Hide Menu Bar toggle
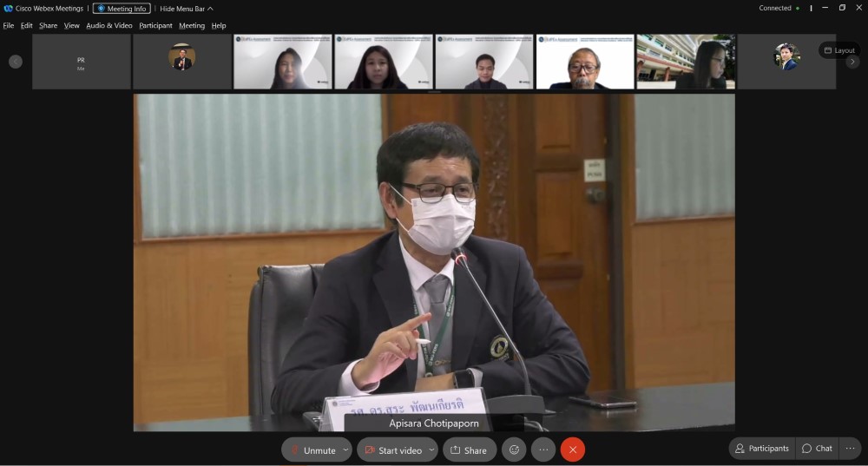 [186, 9]
